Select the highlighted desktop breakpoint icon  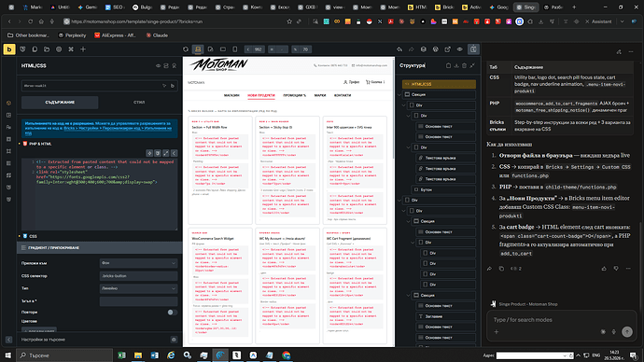tap(198, 49)
